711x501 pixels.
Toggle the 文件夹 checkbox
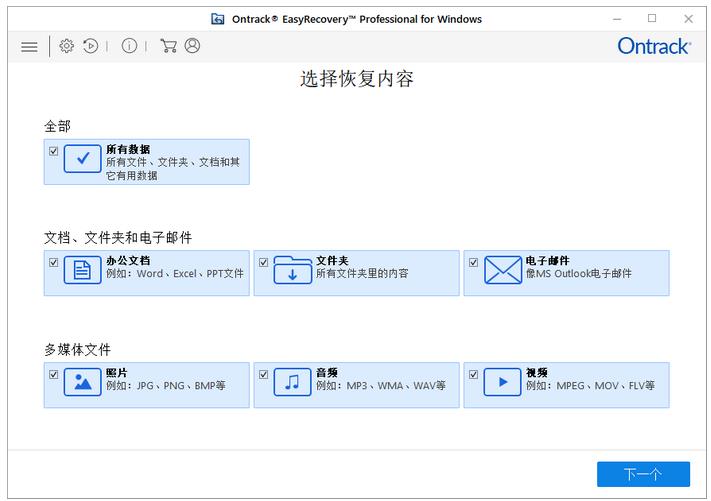point(264,262)
